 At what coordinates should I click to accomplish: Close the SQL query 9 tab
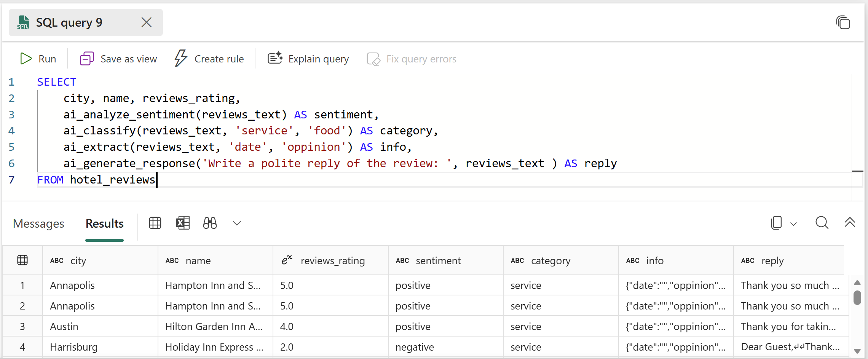click(146, 22)
